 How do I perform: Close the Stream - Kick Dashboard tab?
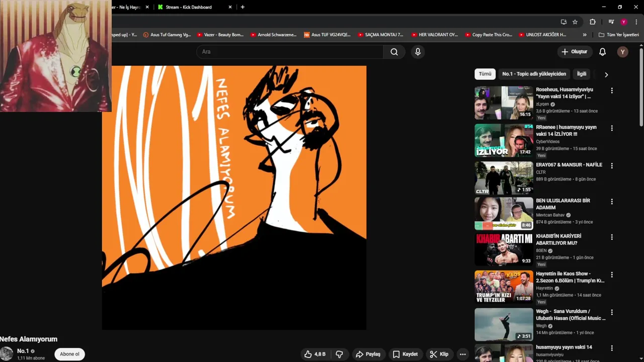230,7
